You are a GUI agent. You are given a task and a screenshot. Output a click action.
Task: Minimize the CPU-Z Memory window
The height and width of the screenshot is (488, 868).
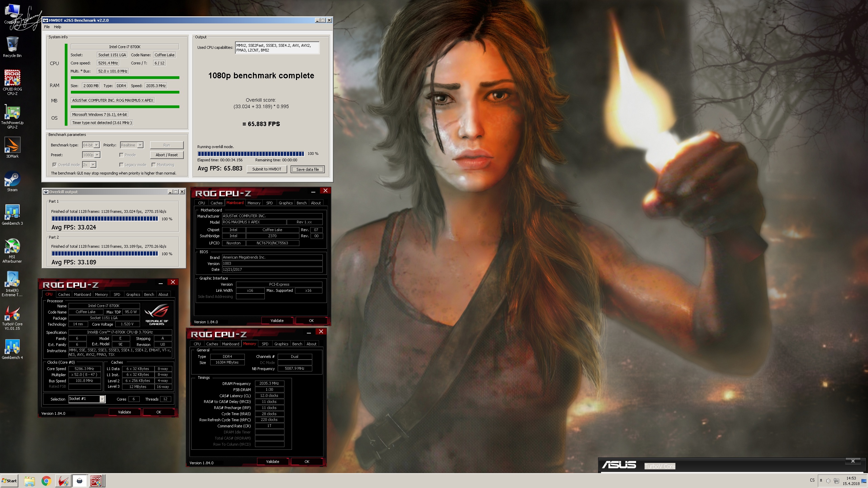click(x=309, y=333)
